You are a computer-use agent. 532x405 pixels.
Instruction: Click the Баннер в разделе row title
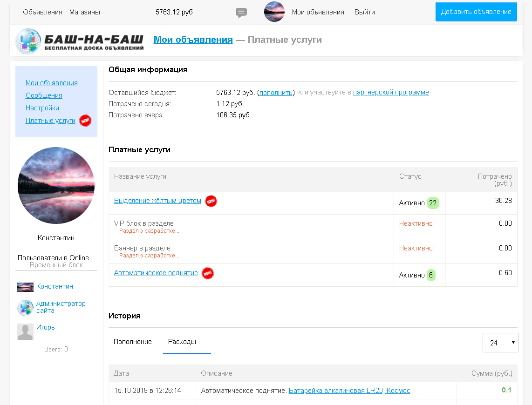pyautogui.click(x=142, y=248)
